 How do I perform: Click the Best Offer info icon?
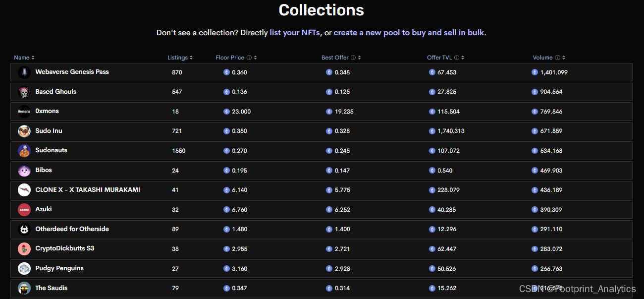coord(353,58)
